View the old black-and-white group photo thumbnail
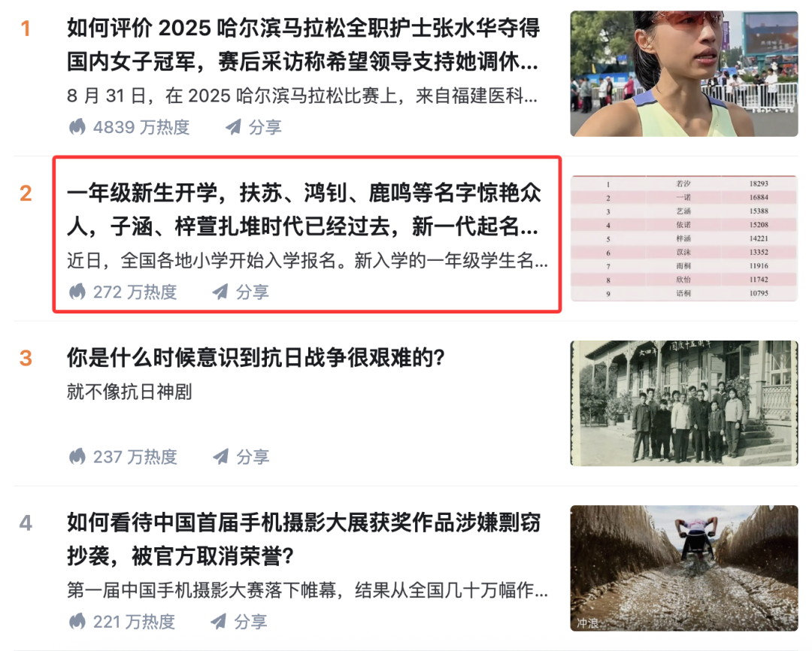Screen dimensions: 812x651 684,403
